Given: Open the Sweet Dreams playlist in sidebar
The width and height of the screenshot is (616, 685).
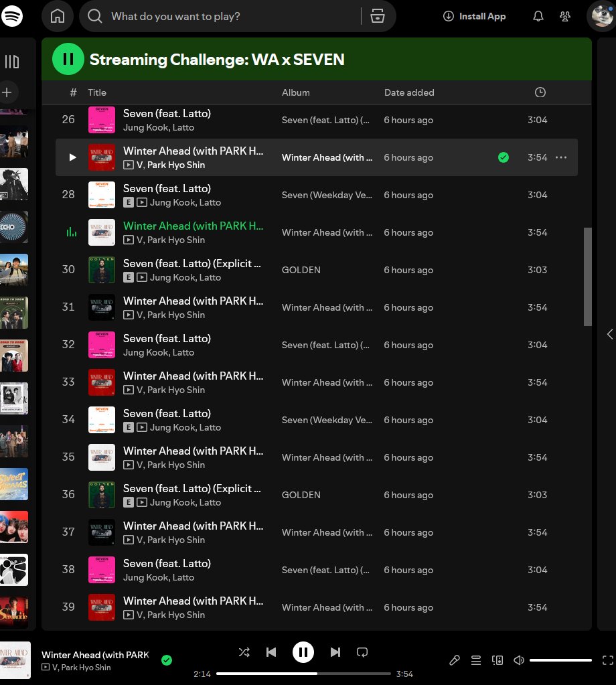Looking at the screenshot, I should [13, 484].
